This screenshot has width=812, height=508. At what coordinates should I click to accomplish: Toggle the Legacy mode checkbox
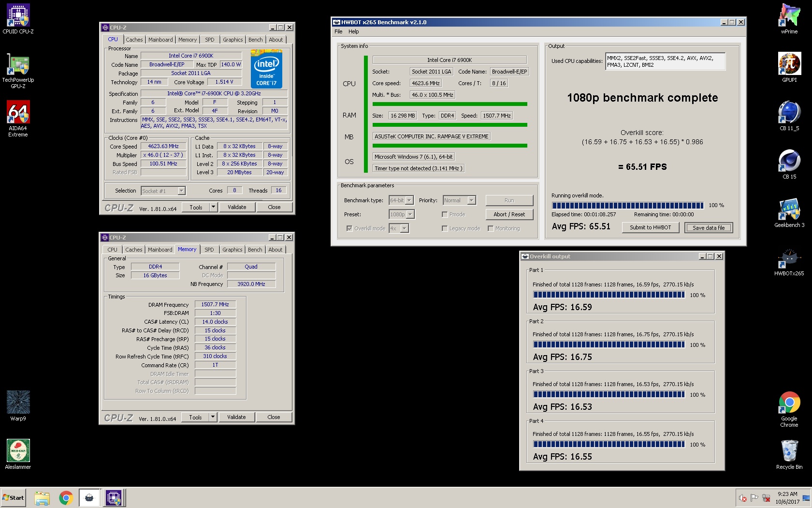coord(444,228)
